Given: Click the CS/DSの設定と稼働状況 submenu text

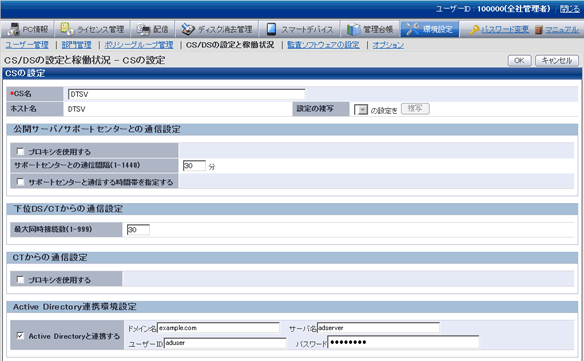Looking at the screenshot, I should pos(230,45).
